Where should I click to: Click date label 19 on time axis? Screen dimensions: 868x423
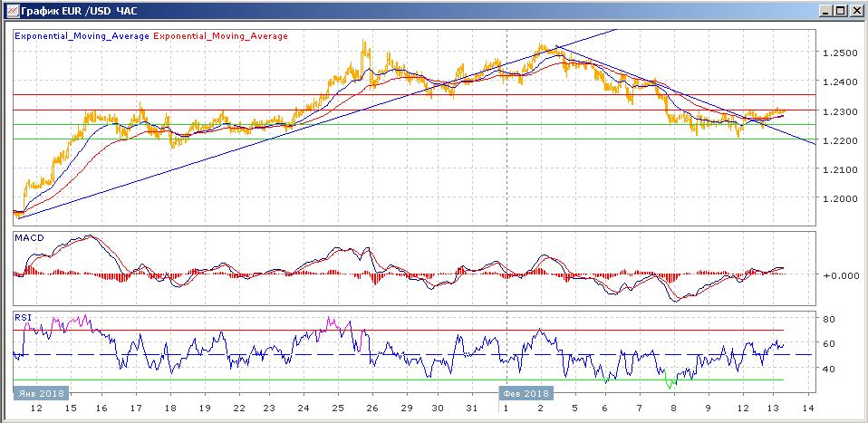click(x=204, y=409)
